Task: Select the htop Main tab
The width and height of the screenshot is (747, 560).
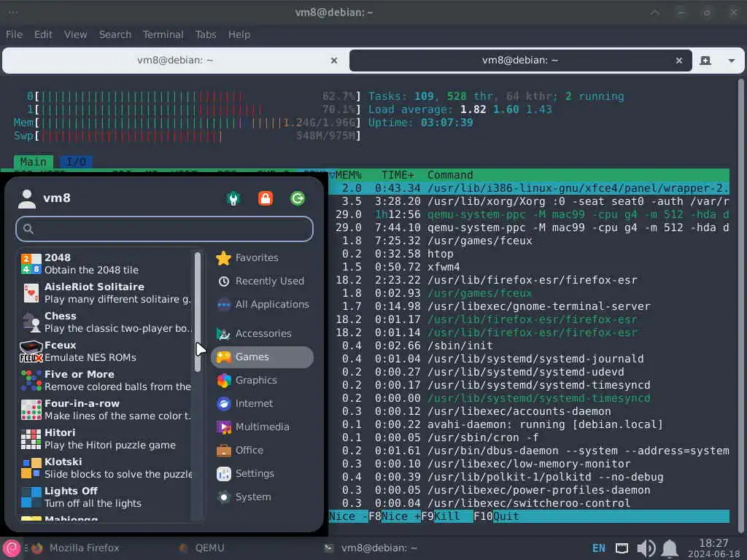Action: pos(34,162)
